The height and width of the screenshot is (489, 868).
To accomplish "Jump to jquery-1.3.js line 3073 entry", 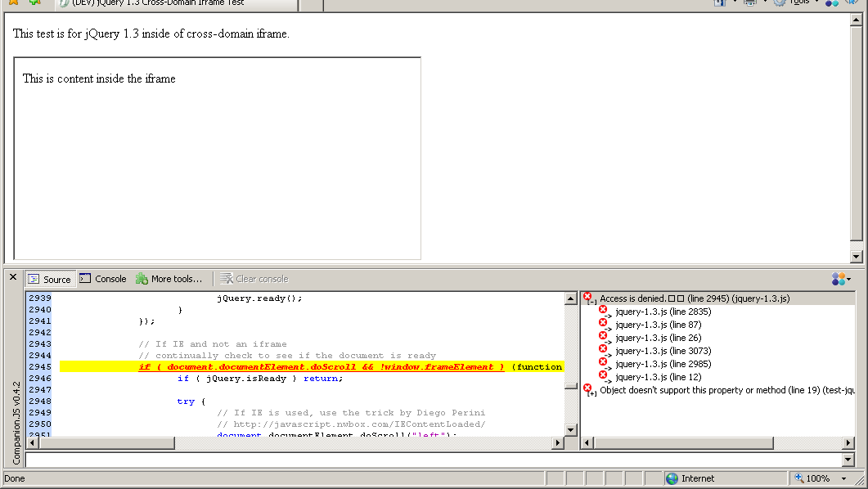I will [663, 351].
